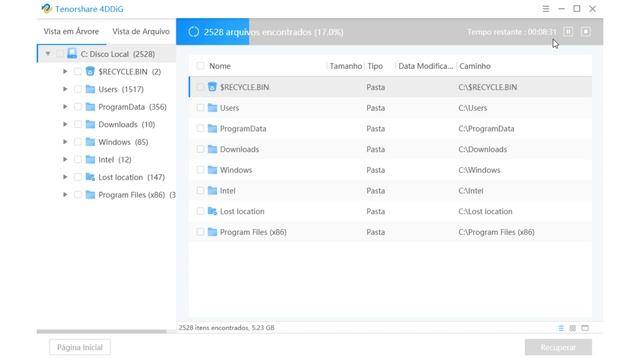The width and height of the screenshot is (640, 360).
Task: Expand the $RECYCLE.BIN tree node
Action: [65, 71]
